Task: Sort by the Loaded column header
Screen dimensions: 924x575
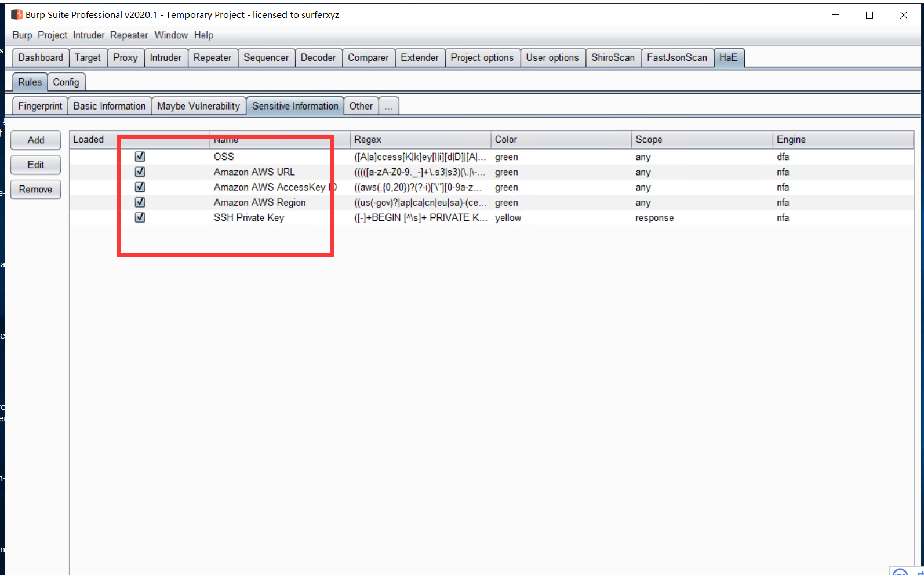Action: [x=140, y=140]
